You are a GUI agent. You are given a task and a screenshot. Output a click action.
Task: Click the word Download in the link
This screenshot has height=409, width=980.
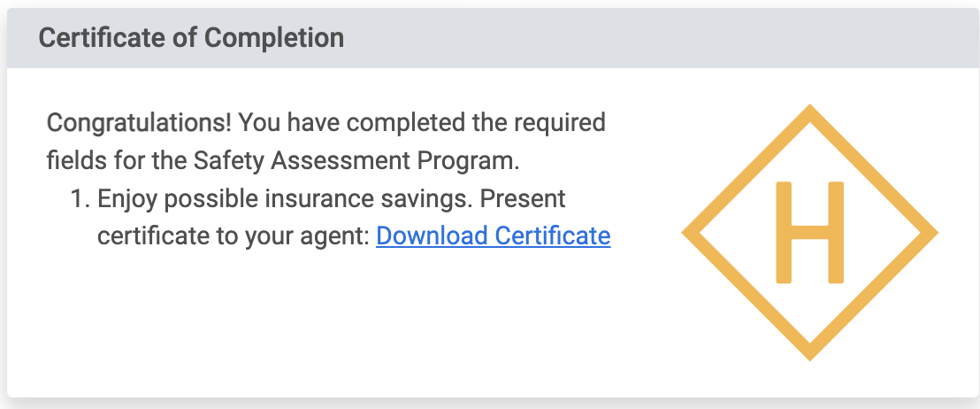point(432,235)
